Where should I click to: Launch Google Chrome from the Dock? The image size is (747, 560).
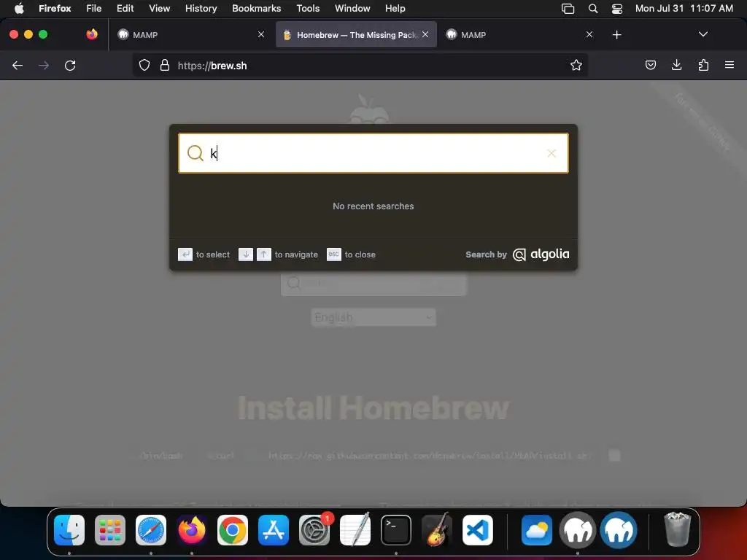pyautogui.click(x=233, y=530)
